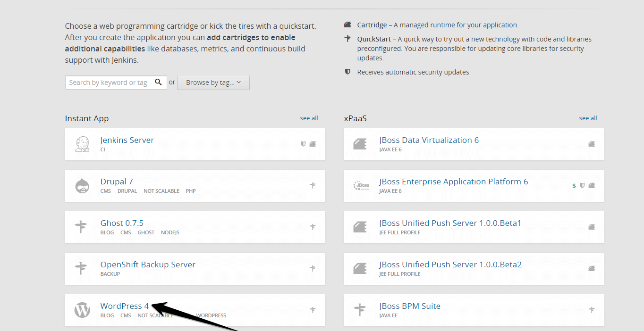644x331 pixels.
Task: Click the JBoss BPM Suite signpost icon
Action: [x=360, y=310]
